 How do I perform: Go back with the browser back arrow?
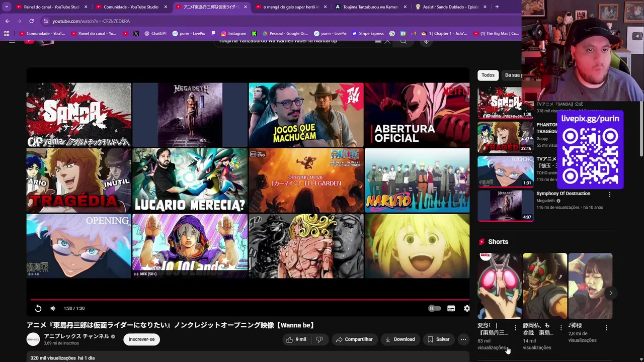point(7,21)
